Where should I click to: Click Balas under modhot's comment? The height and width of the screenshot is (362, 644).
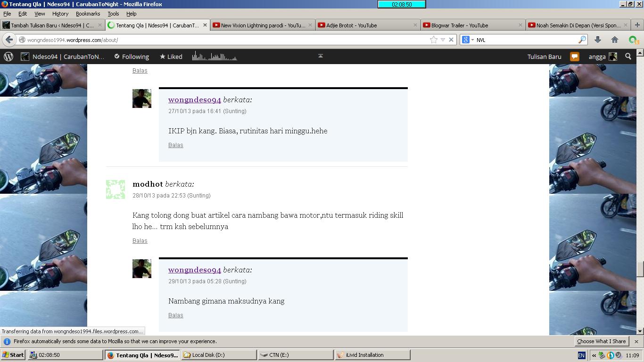point(140,241)
